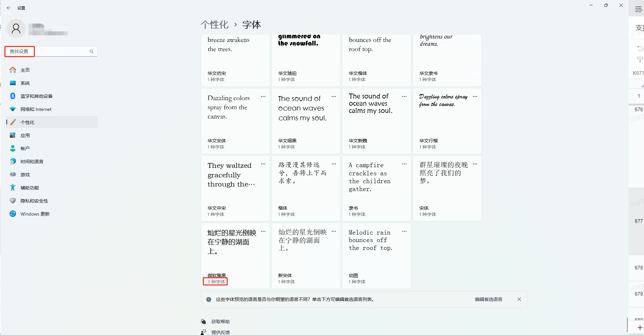This screenshot has width=644, height=335.
Task: Open more options for 新宋体
Action: 334,231
